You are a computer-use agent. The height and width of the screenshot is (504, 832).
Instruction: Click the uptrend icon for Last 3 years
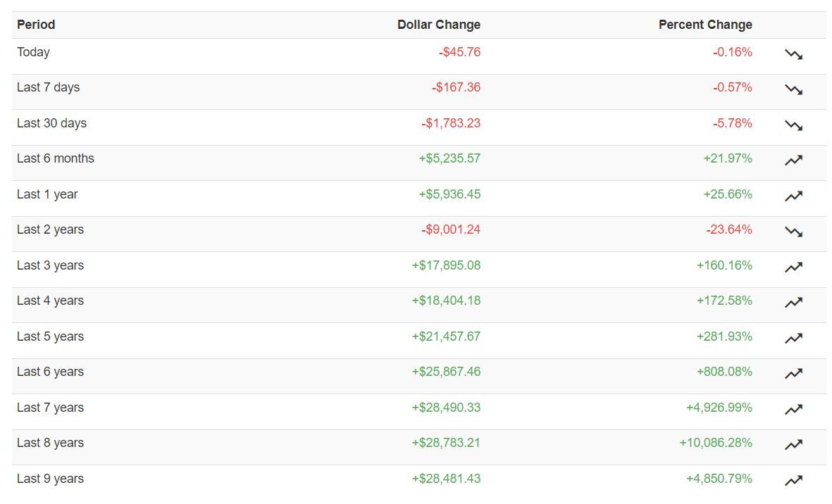793,267
